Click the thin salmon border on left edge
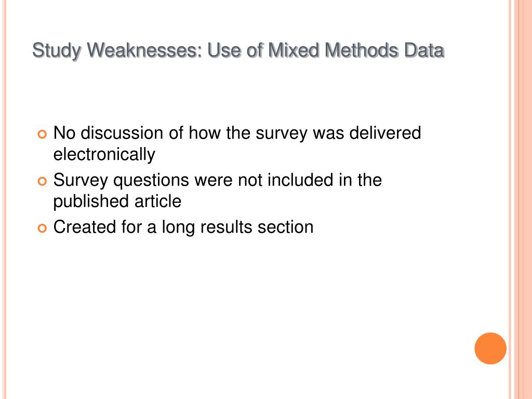Image resolution: width=532 pixels, height=399 pixels. click(4, 199)
